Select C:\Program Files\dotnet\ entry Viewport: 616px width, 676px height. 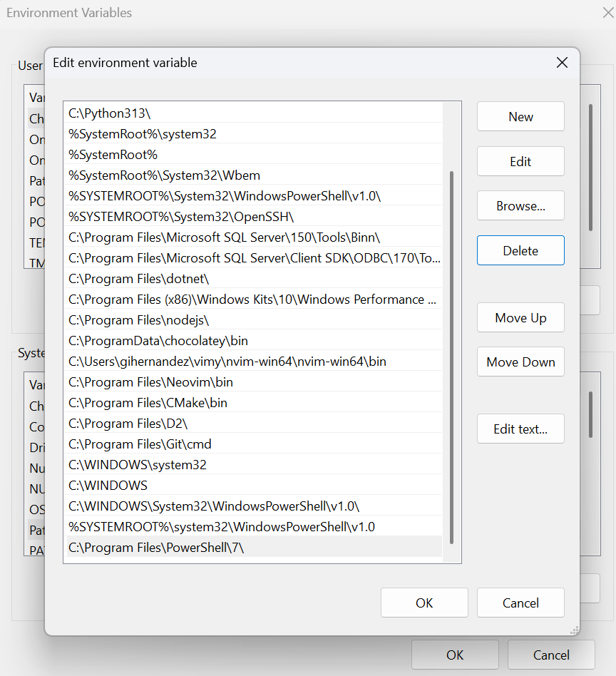coord(255,279)
